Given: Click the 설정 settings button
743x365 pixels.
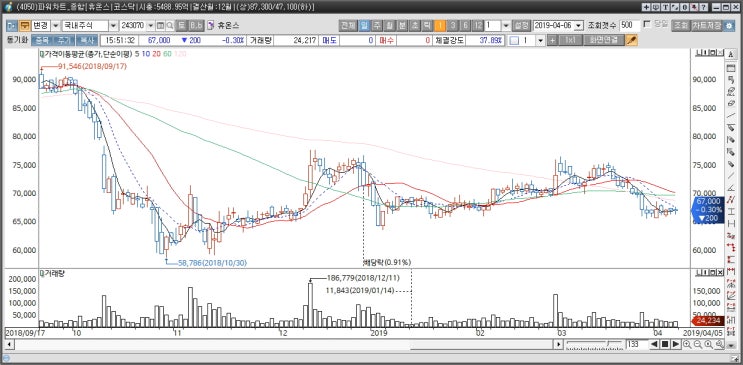Looking at the screenshot, I should coord(522,26).
